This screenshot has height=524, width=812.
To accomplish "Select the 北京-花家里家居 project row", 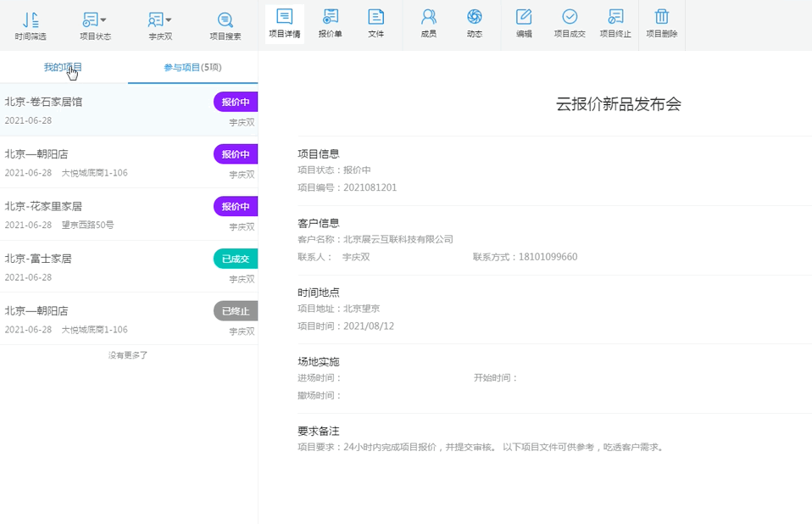I will [129, 215].
